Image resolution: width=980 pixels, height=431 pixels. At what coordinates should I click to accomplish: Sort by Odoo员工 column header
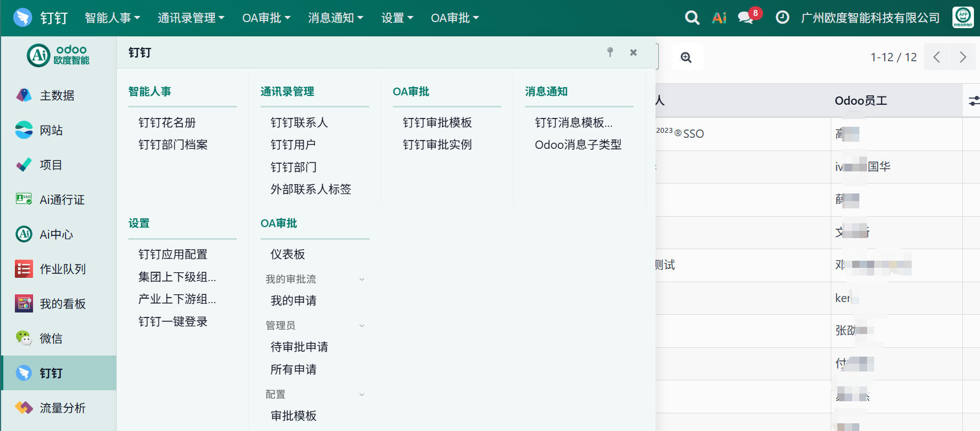(861, 101)
